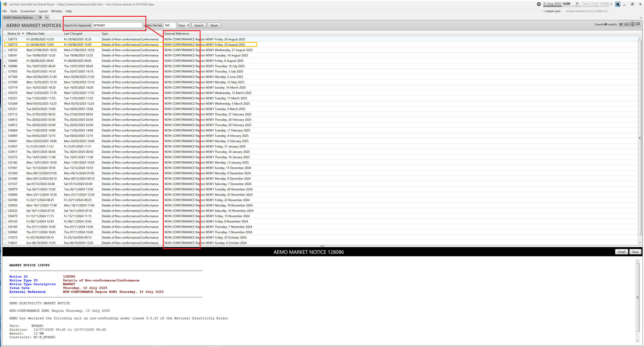Open the File menu
Screen dimensions: 644x347
pos(4,11)
